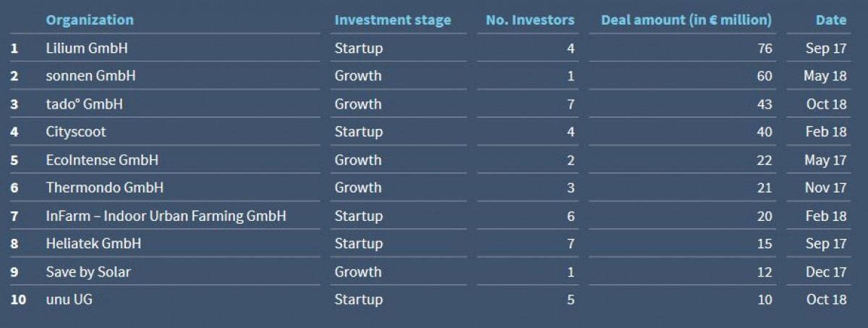Sort by Investment stage column header
This screenshot has width=868, height=328.
[392, 20]
